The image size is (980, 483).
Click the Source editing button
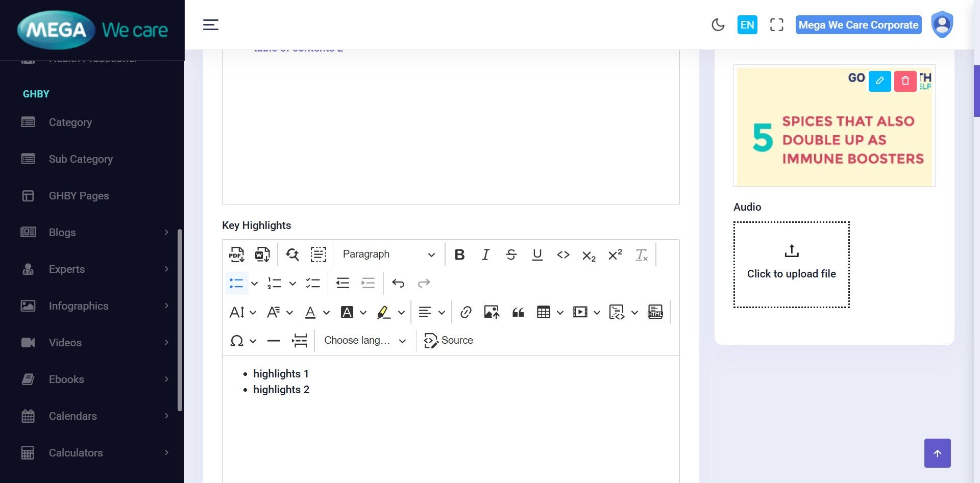click(x=448, y=341)
